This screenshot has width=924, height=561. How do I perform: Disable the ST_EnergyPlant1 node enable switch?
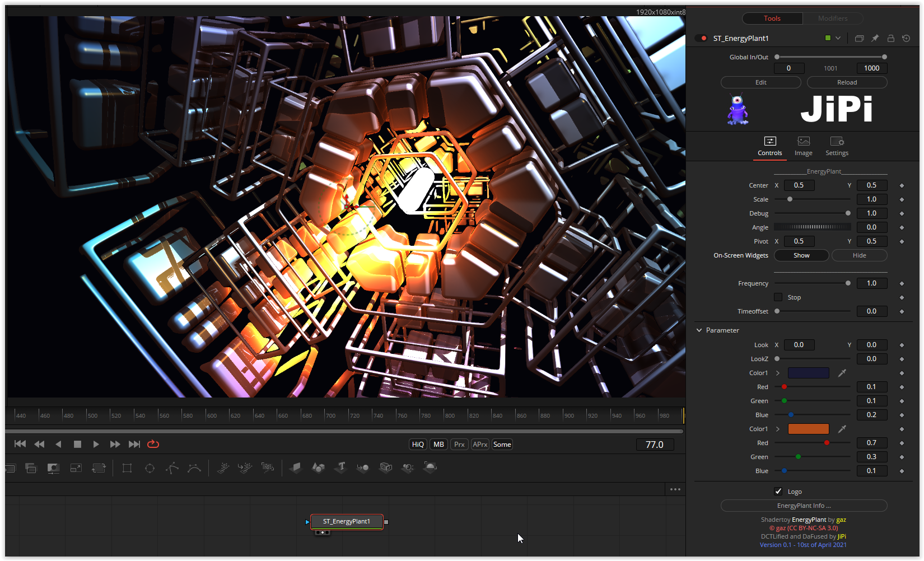point(701,39)
